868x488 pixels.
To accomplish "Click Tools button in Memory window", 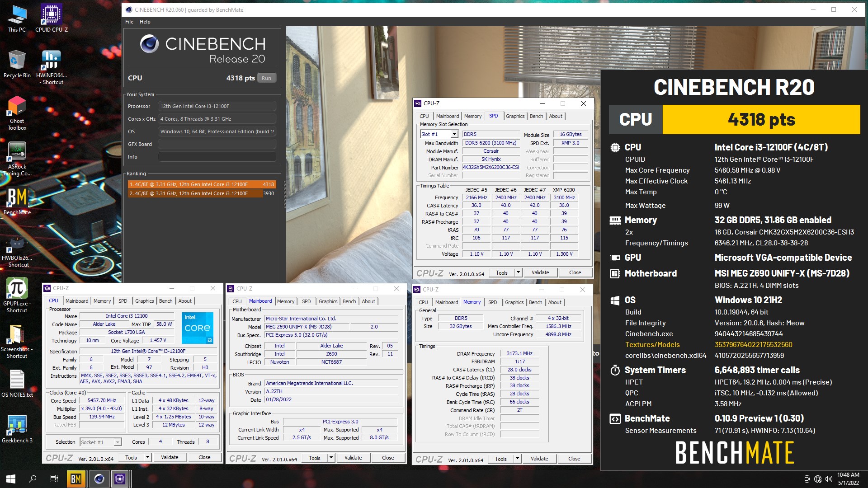I will tap(501, 459).
